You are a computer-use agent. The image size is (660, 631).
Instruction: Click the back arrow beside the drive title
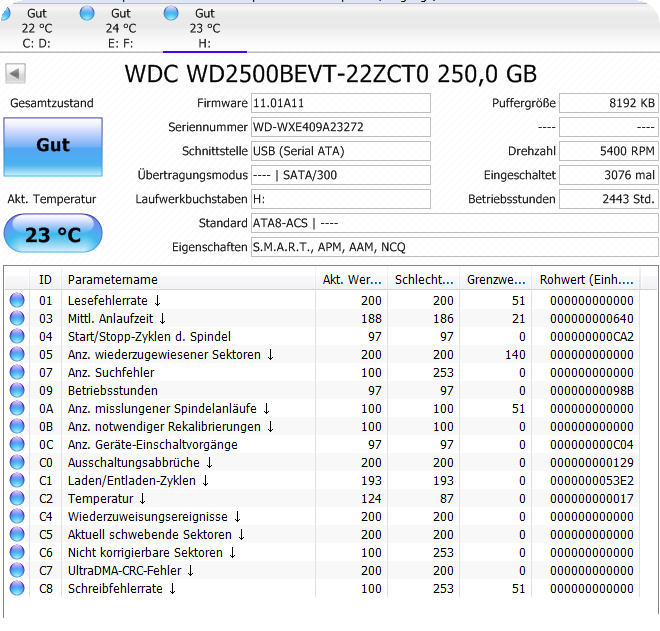pyautogui.click(x=15, y=74)
